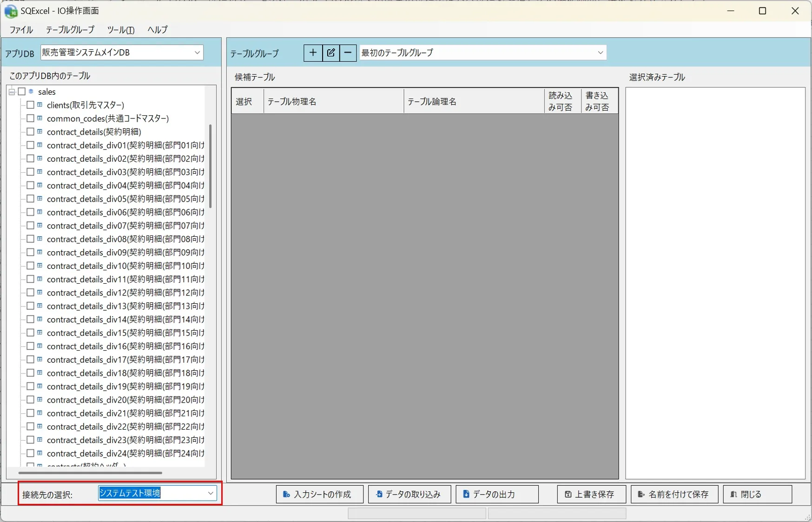Open the ファイル menu

click(21, 30)
